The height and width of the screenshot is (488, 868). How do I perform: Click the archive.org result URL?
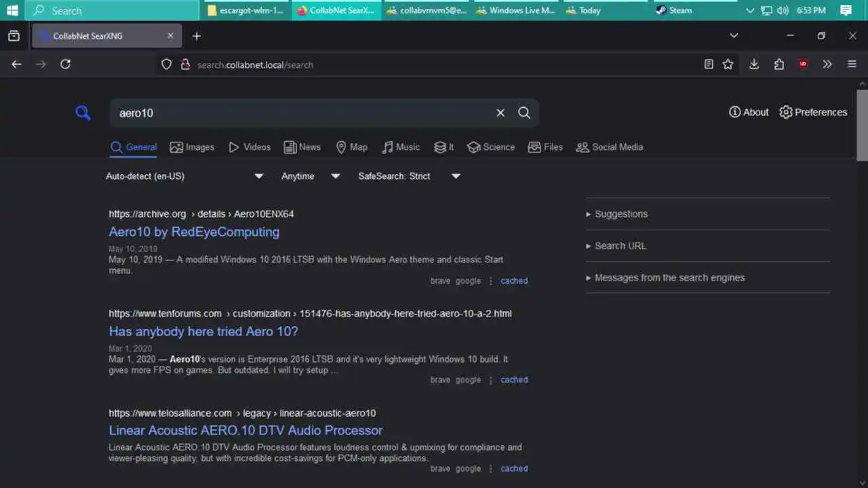click(x=201, y=214)
